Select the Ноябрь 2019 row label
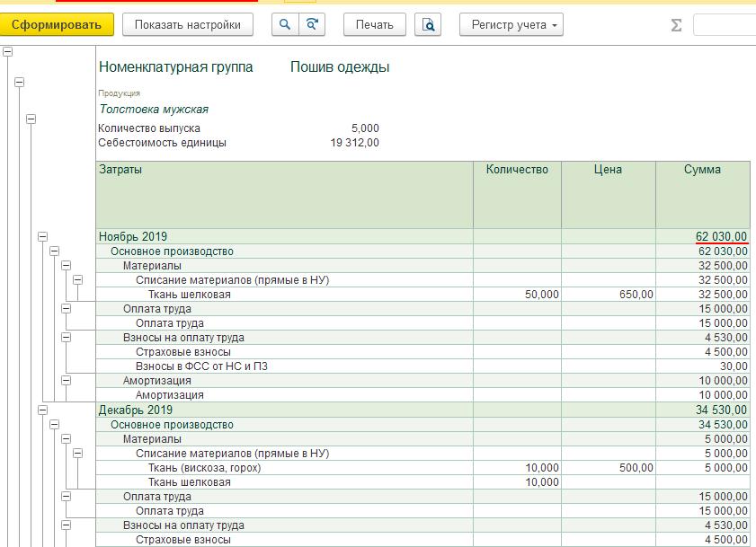Screen dimensions: 756x547 pyautogui.click(x=132, y=236)
